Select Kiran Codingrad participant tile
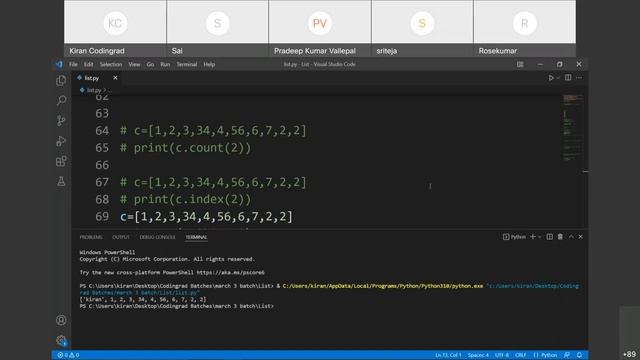The width and height of the screenshot is (640, 360). [x=115, y=28]
